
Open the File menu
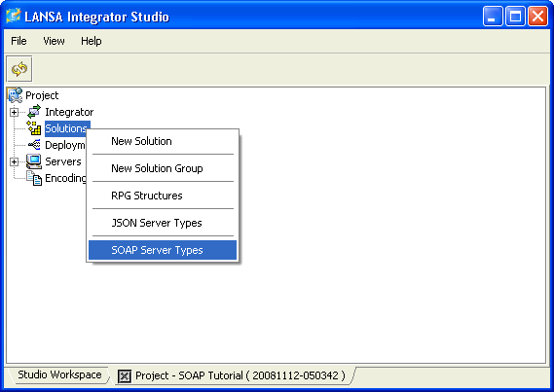click(x=18, y=41)
